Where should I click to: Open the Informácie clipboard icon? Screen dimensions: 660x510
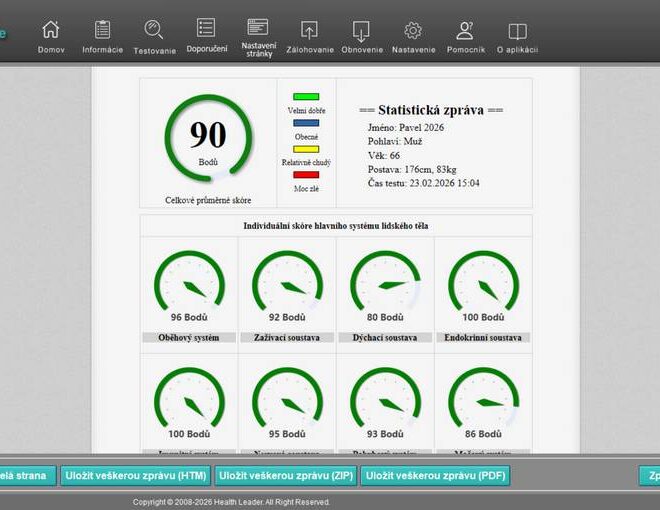click(102, 30)
